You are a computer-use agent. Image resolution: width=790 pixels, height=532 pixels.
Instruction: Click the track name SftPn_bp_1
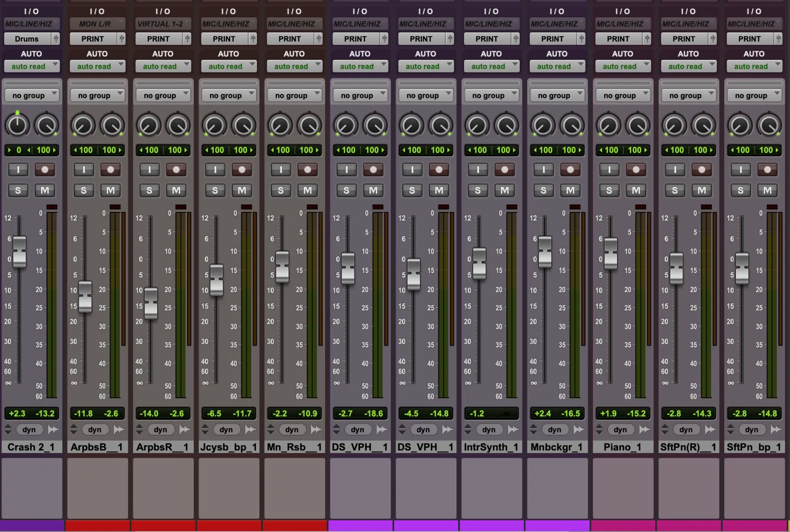point(754,447)
